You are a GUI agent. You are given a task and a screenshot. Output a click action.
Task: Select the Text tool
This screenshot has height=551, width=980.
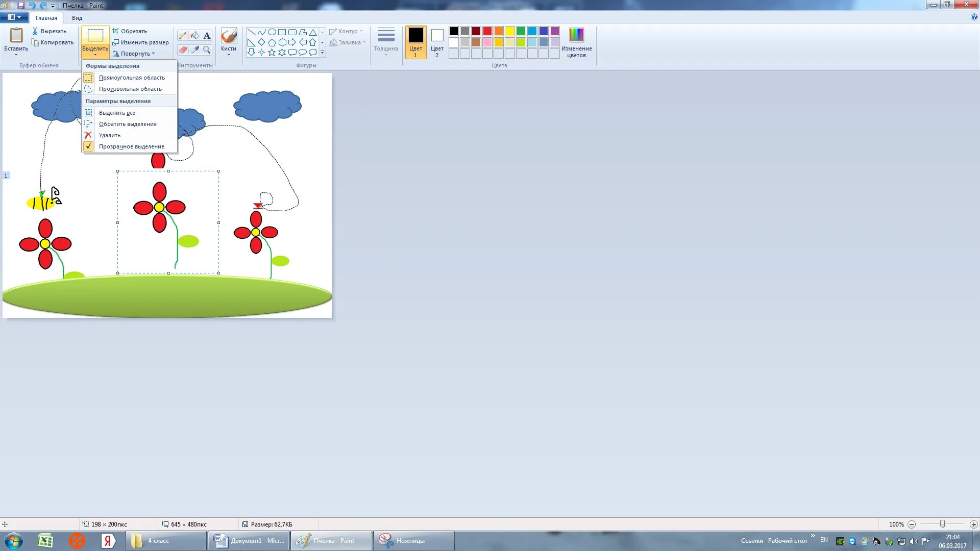(x=207, y=36)
